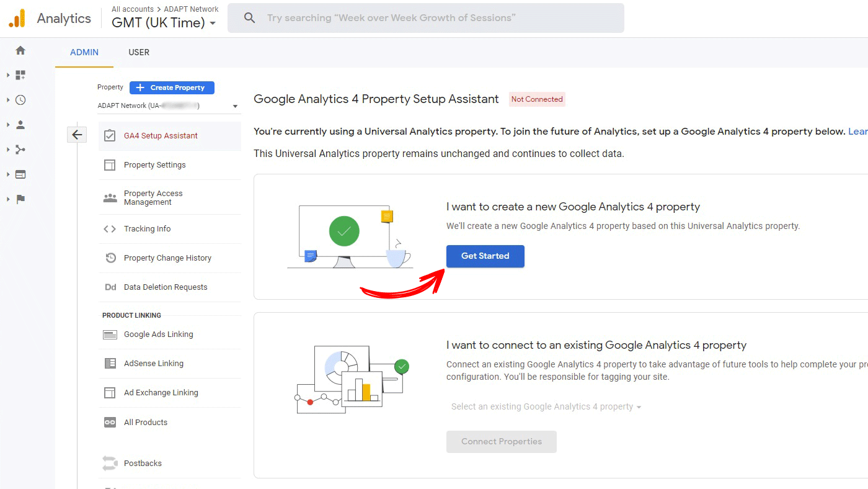Open Property Access Management item
Image resolution: width=868 pixels, height=489 pixels.
(x=170, y=198)
